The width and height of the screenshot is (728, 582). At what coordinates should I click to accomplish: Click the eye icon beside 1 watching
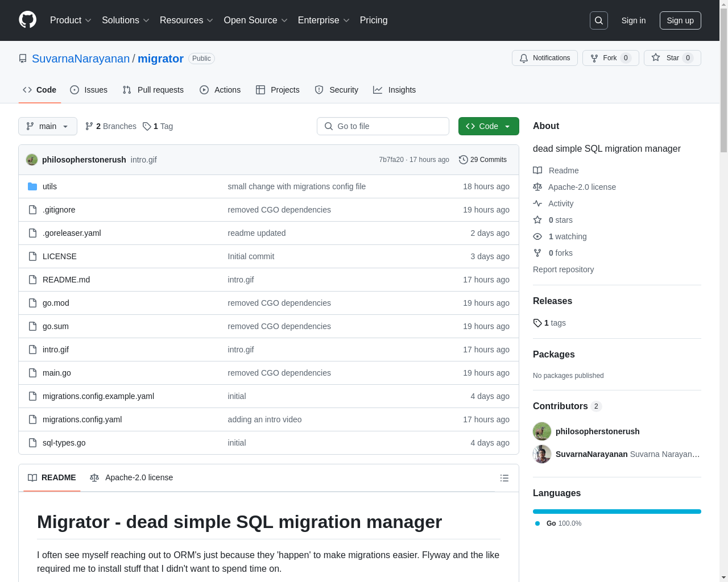coord(537,236)
